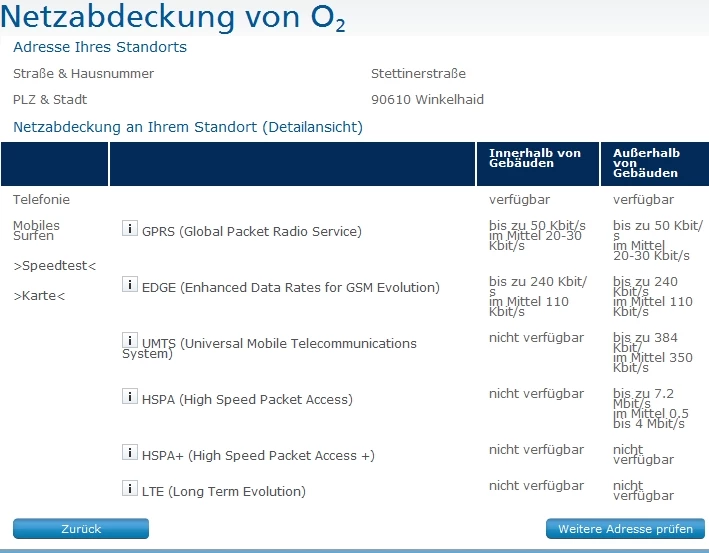Open the UMTS info icon

pos(130,340)
